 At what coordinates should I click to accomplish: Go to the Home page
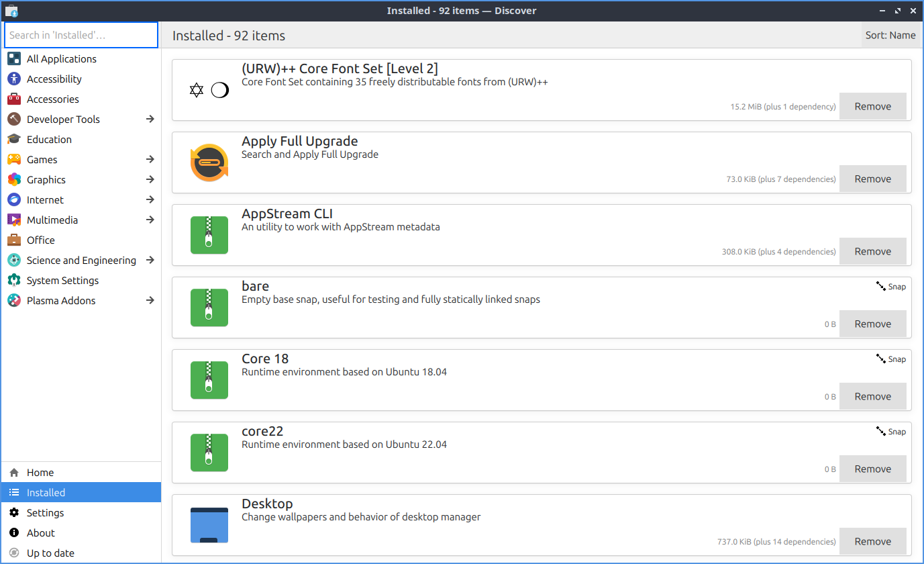tap(40, 473)
